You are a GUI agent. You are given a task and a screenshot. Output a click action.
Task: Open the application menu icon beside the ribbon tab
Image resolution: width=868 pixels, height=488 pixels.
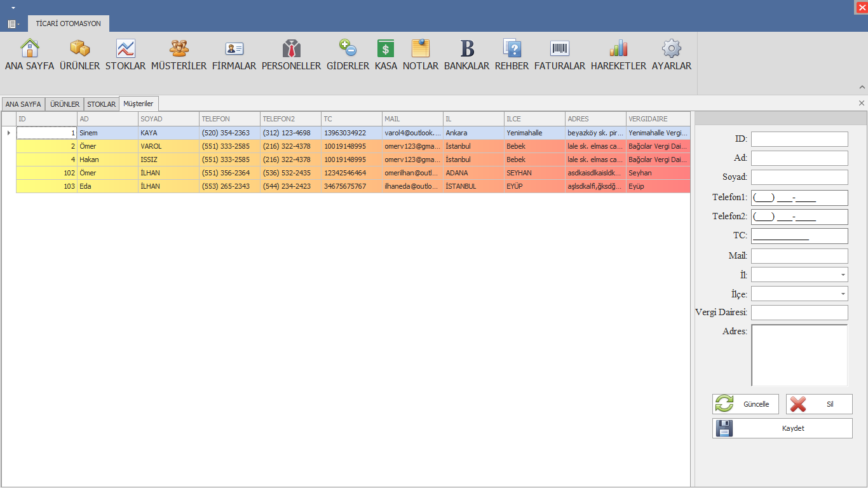13,24
